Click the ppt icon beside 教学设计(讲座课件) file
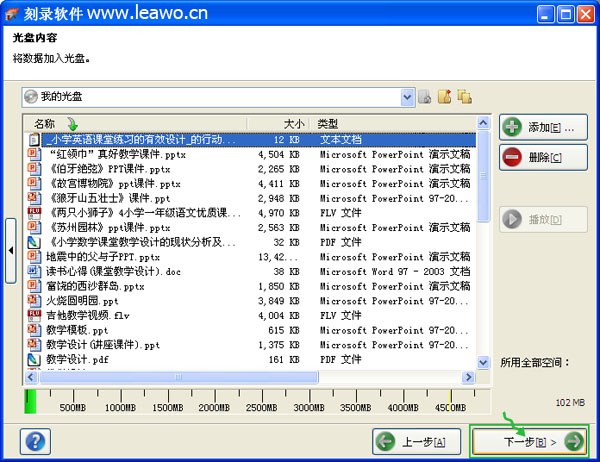The height and width of the screenshot is (462, 600). pyautogui.click(x=34, y=344)
